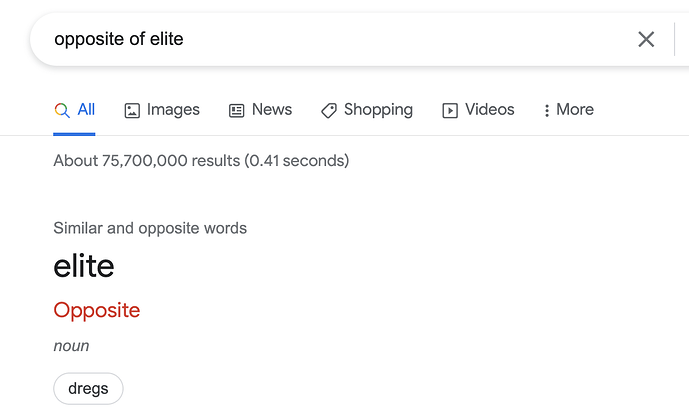Go to the Shopping tab label
Image resolution: width=689 pixels, height=414 pixels.
[378, 110]
